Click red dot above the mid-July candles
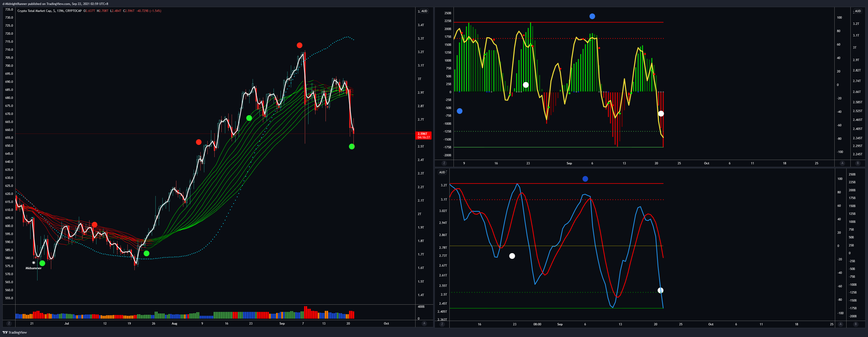Screen dimensions: 868x337 pos(95,224)
